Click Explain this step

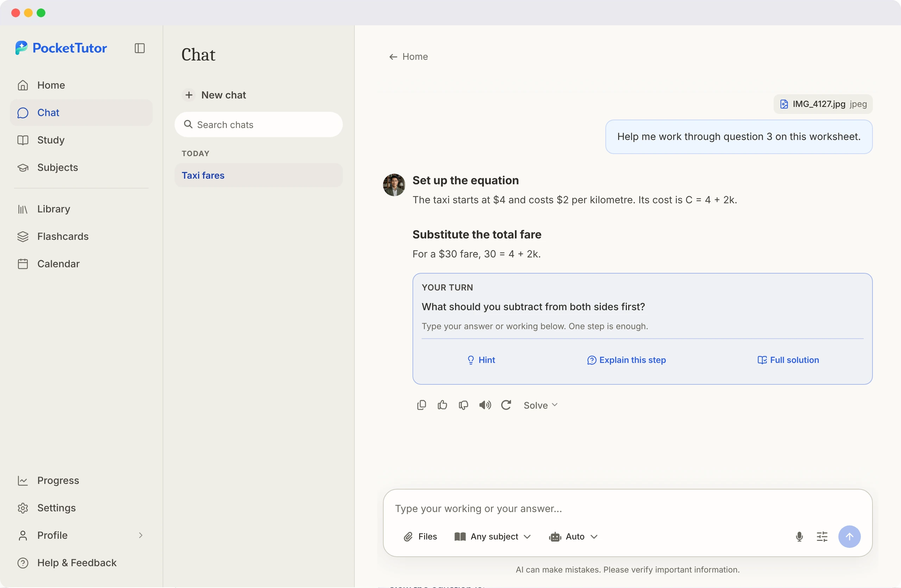coord(626,360)
